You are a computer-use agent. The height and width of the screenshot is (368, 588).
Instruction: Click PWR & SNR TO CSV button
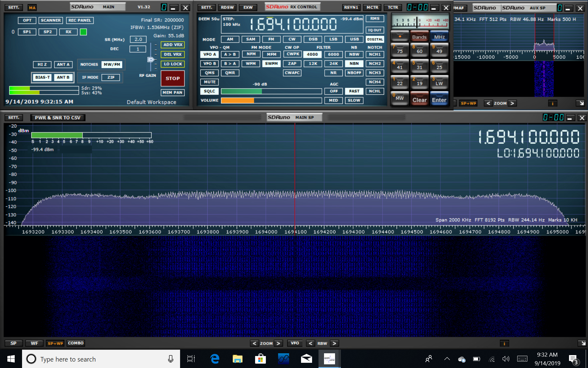[58, 117]
